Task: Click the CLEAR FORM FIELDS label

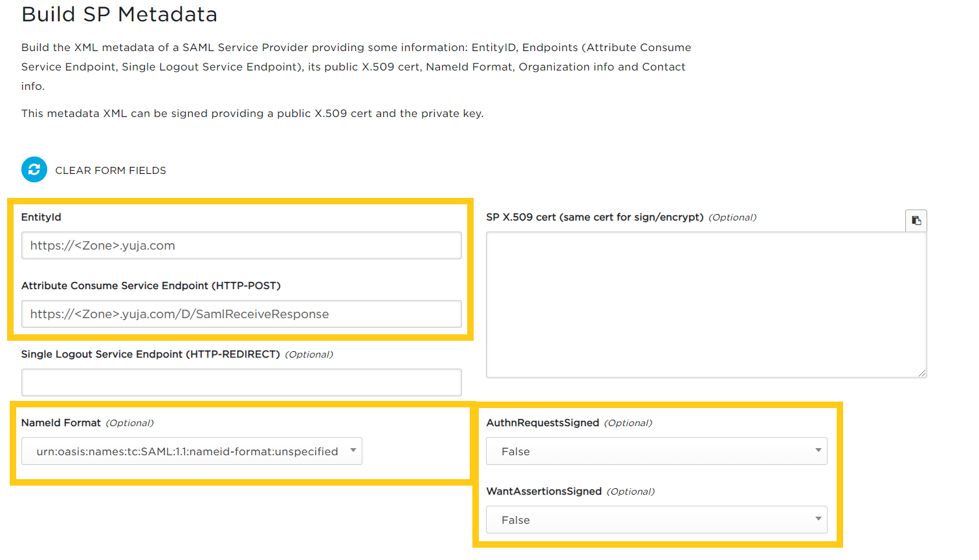Action: [x=111, y=170]
